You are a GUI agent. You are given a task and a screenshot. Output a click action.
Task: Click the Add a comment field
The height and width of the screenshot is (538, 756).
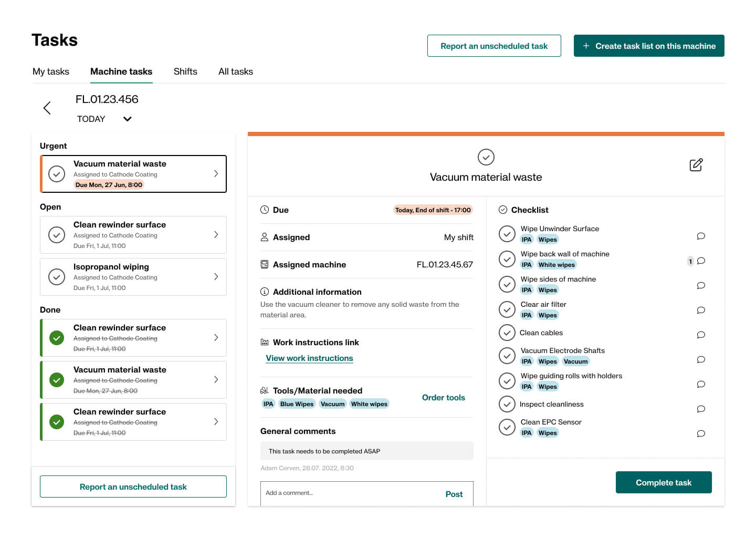pyautogui.click(x=346, y=493)
